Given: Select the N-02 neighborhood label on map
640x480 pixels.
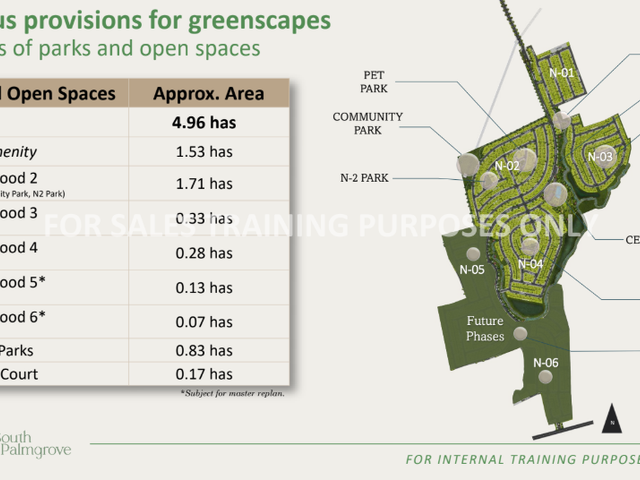Looking at the screenshot, I should [x=507, y=166].
